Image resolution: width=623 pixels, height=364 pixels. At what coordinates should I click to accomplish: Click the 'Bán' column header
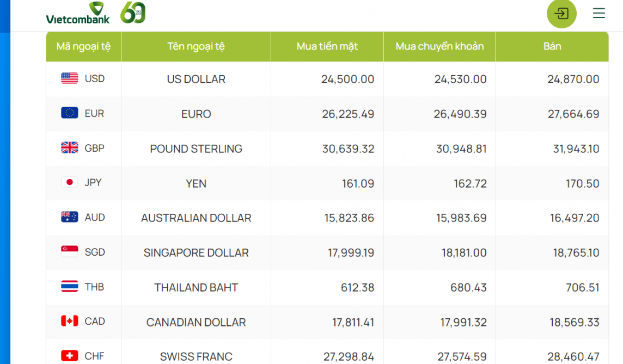click(x=552, y=46)
